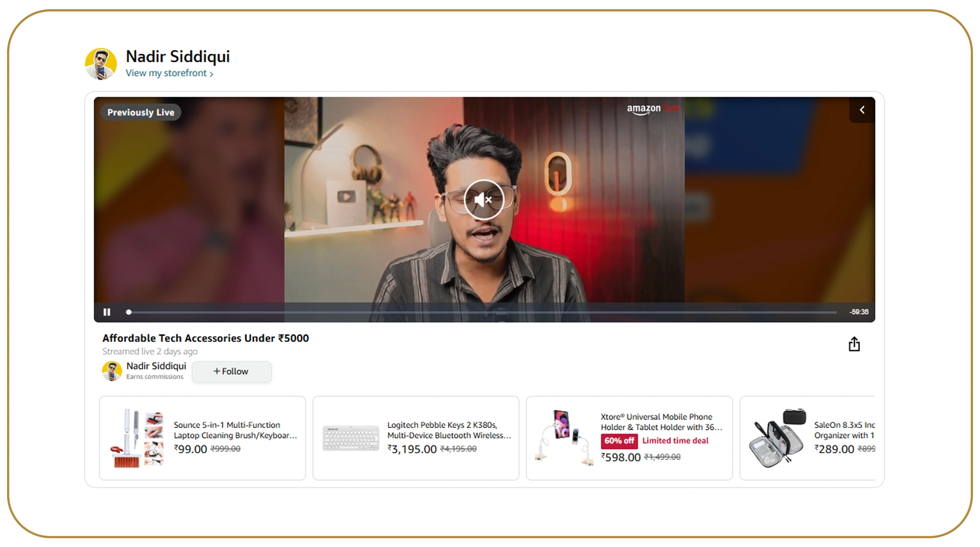This screenshot has width=980, height=547.
Task: Click the creator avatar next to the Follow button
Action: (112, 371)
